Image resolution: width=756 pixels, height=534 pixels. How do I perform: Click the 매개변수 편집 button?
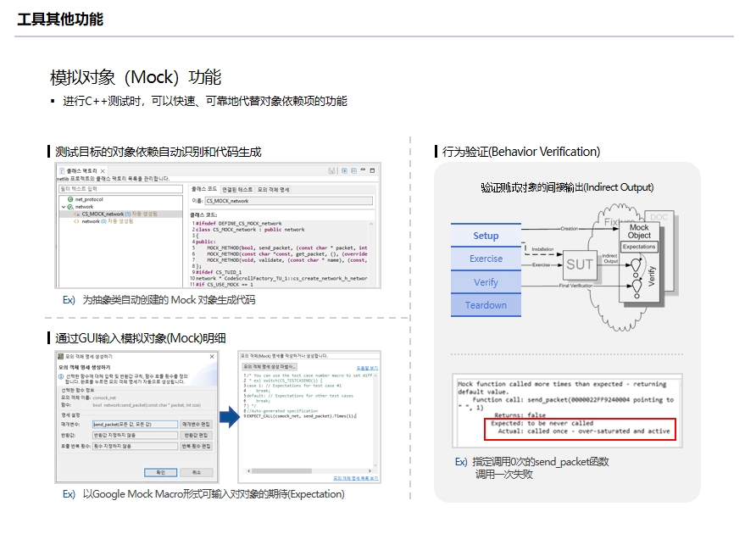[196, 425]
